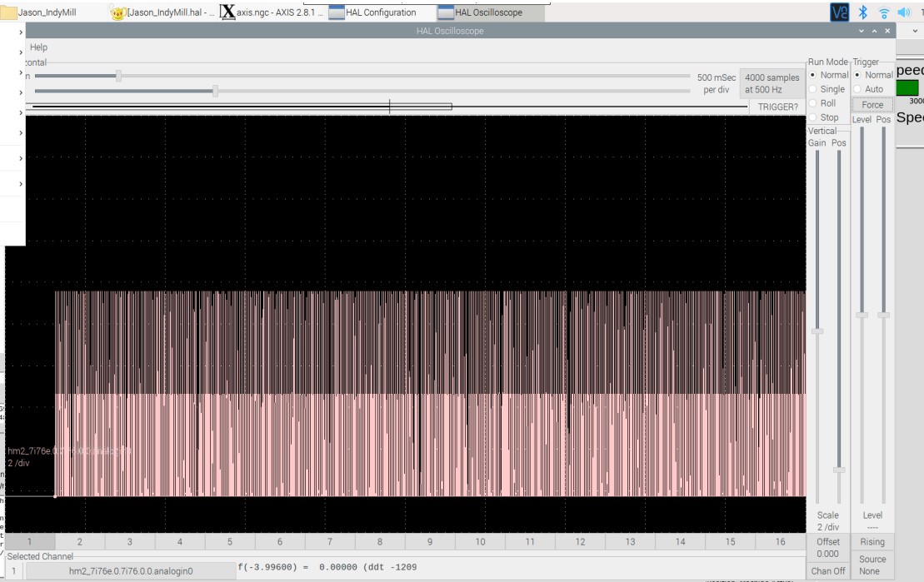Turn off channel with Chan Off
The image size is (924, 582).
828,571
